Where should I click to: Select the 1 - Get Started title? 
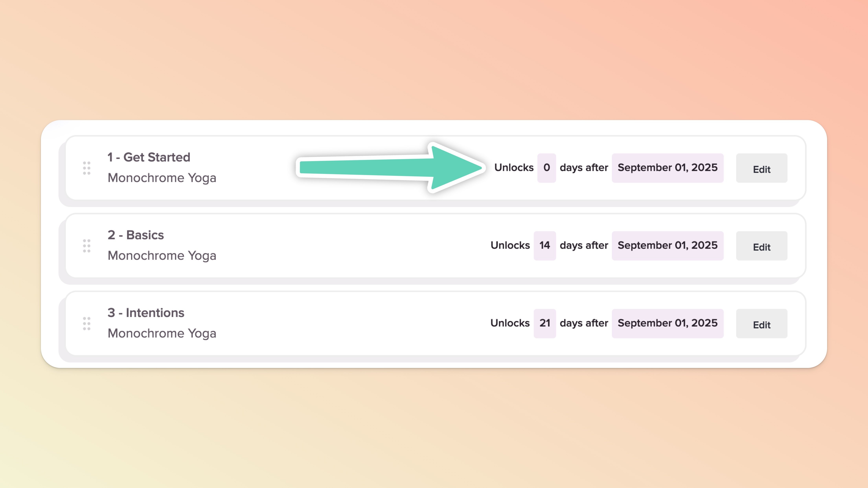click(149, 157)
